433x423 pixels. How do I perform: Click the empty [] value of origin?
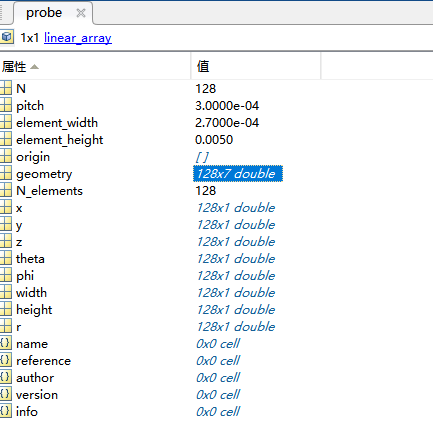coord(202,157)
